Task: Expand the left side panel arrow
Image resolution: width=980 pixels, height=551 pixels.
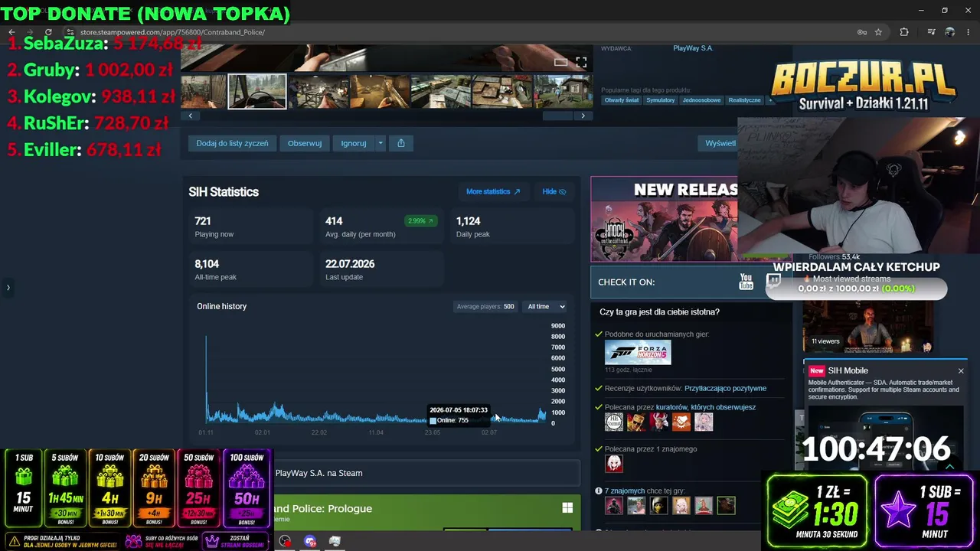Action: (8, 288)
